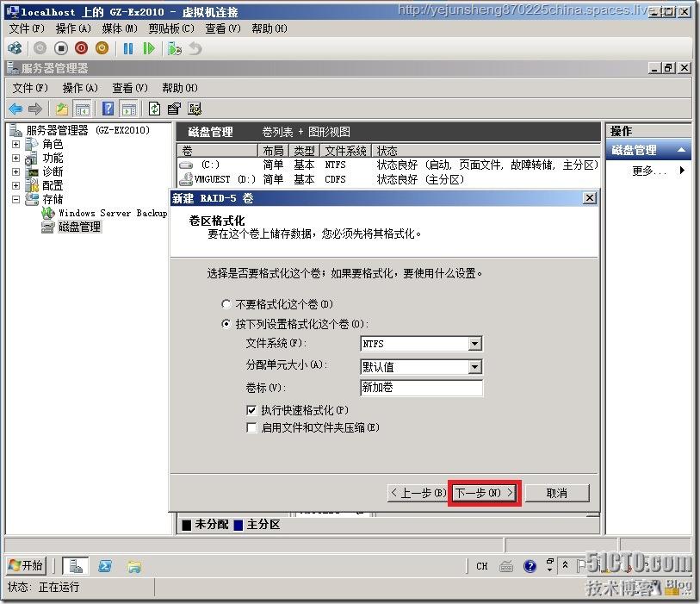Image resolution: width=700 pixels, height=604 pixels.
Task: Select 按下列设置格式化这个卷 radio option
Action: pos(226,324)
